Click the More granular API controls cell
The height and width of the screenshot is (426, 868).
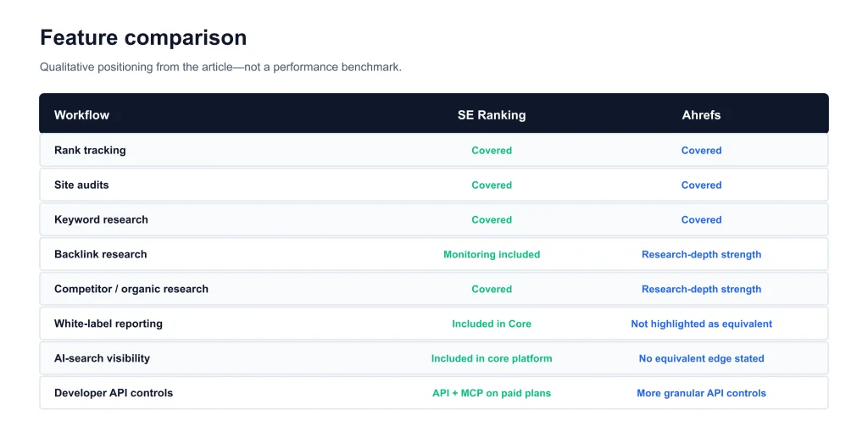coord(701,393)
